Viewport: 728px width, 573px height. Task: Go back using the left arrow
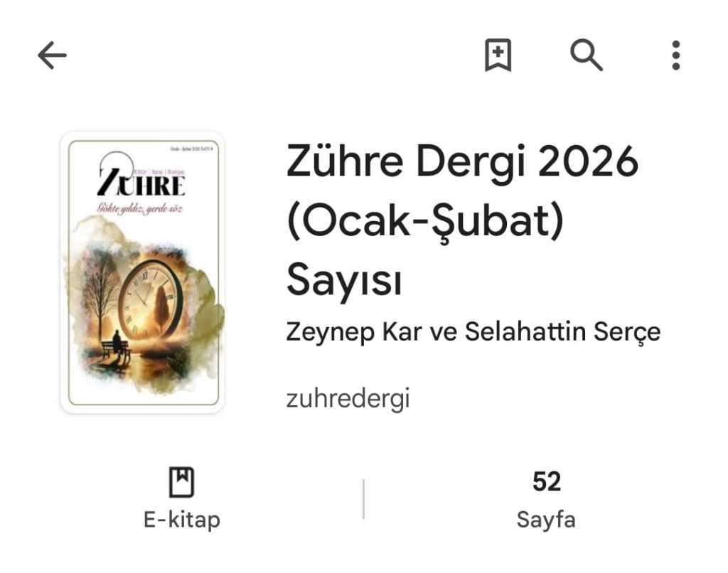52,55
